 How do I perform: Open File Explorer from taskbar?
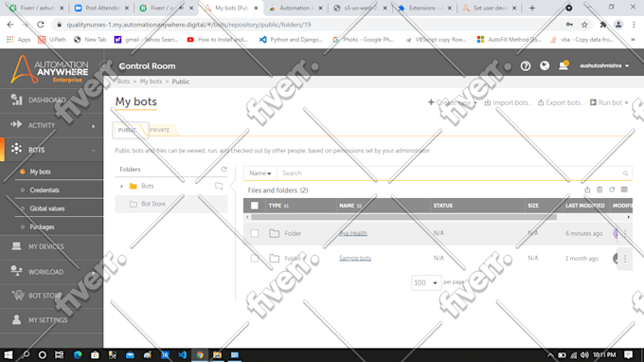pos(217,355)
